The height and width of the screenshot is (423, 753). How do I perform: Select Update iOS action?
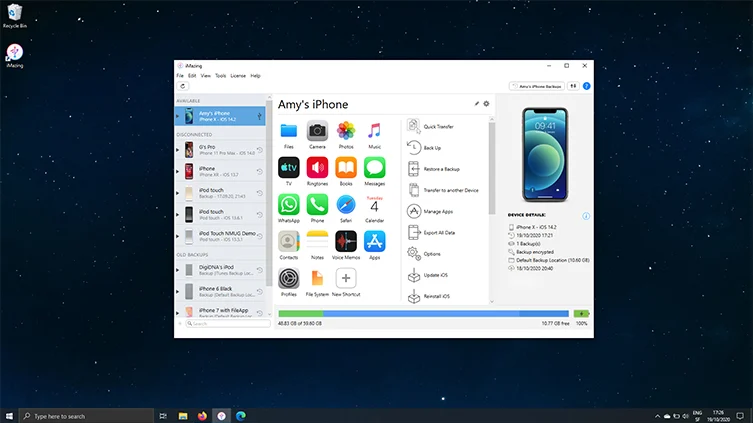click(x=427, y=275)
